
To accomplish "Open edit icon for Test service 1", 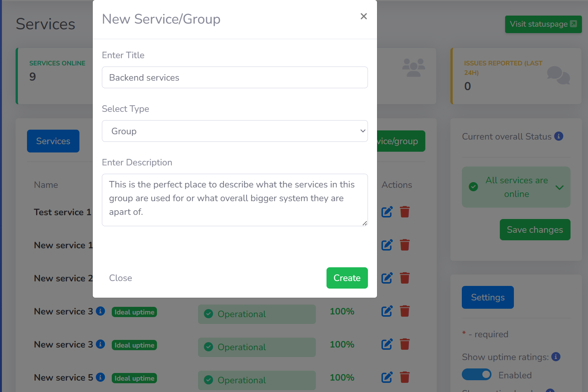I will coord(387,211).
